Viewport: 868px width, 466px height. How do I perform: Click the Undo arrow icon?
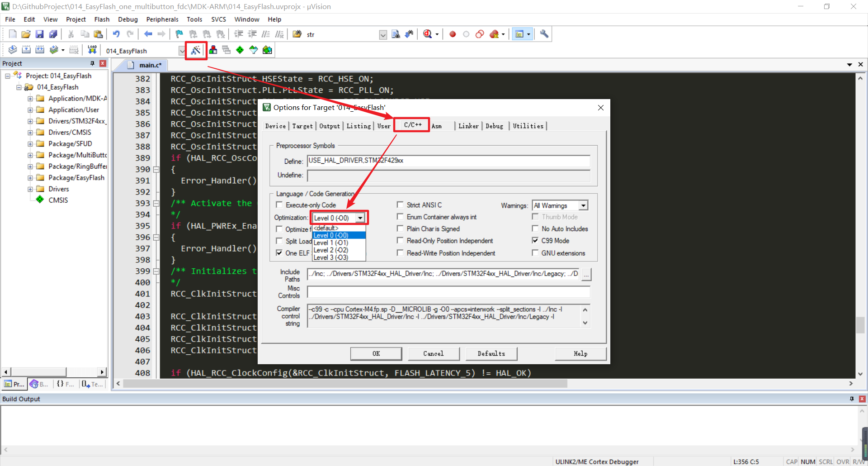pyautogui.click(x=116, y=34)
